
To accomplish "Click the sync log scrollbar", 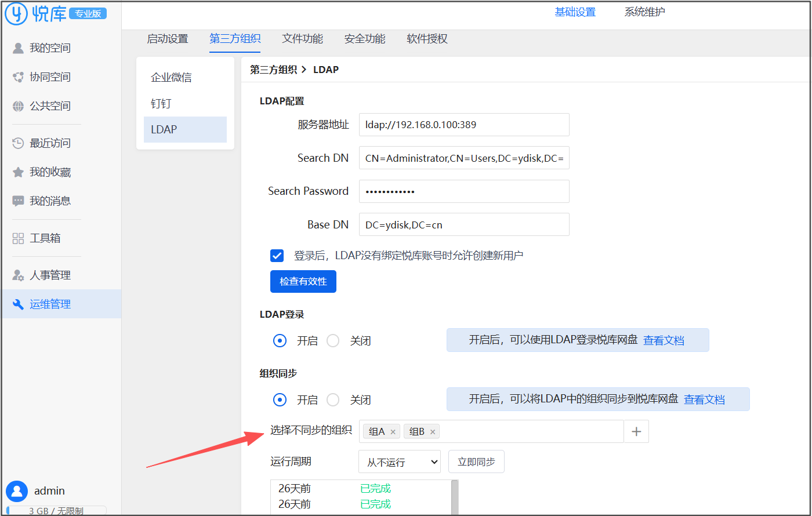I will (x=455, y=497).
